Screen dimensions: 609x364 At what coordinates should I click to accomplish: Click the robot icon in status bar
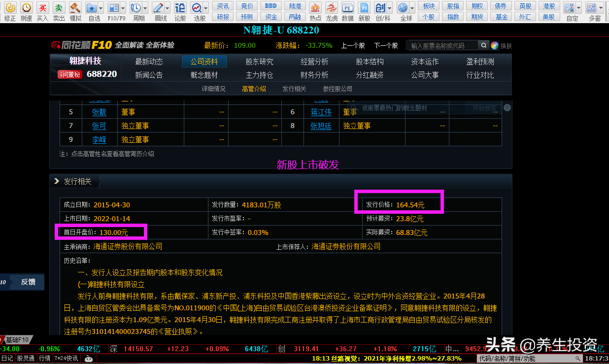pos(89,359)
